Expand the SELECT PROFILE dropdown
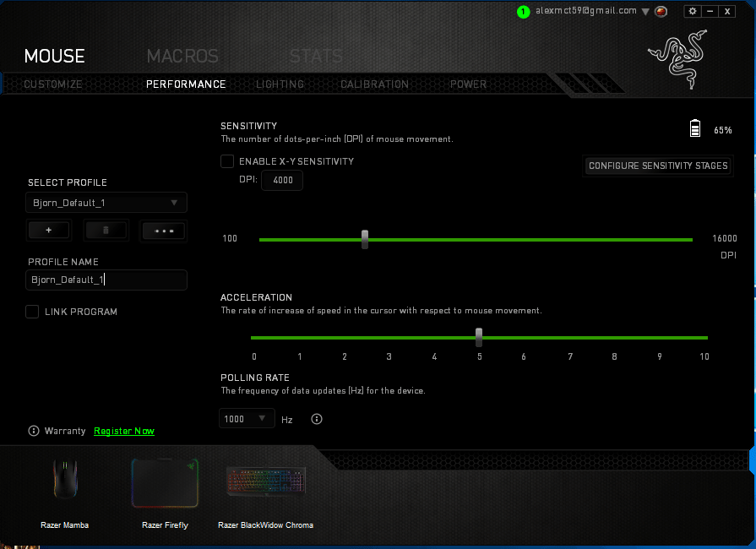The height and width of the screenshot is (549, 756). [106, 203]
